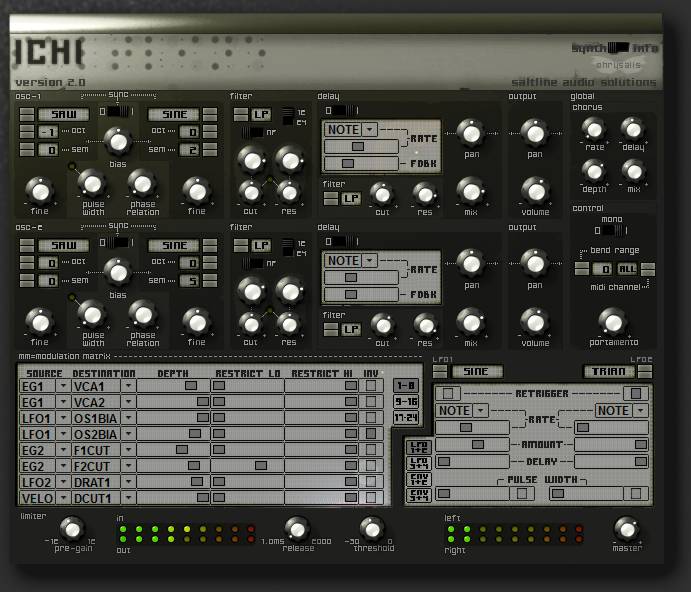Click osc-1 SAW waveform button
Screen dimensions: 691x592
coord(64,114)
